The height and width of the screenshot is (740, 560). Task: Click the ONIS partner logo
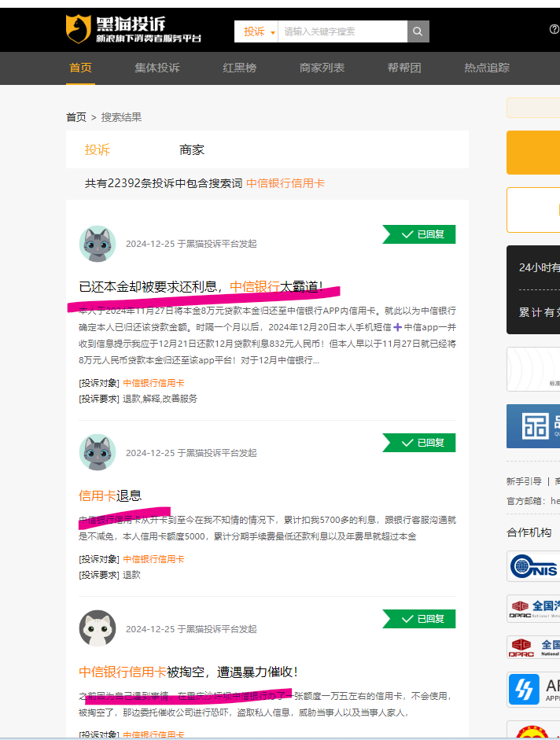pyautogui.click(x=533, y=566)
